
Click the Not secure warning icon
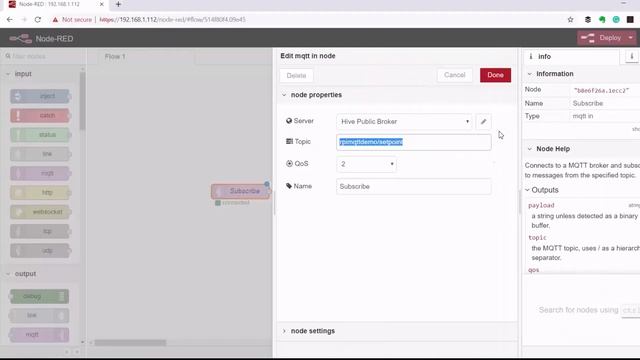(55, 19)
